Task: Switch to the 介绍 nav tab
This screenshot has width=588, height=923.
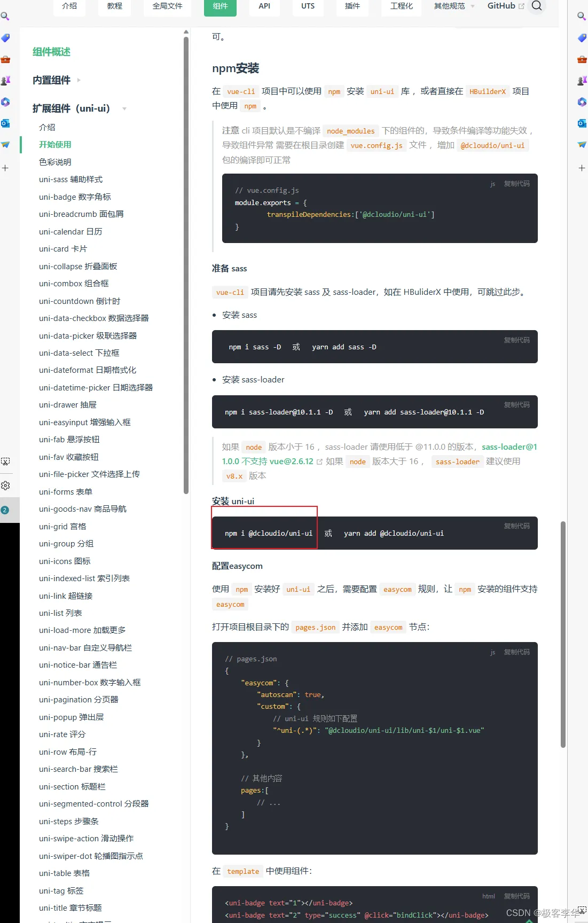Action: click(x=69, y=6)
